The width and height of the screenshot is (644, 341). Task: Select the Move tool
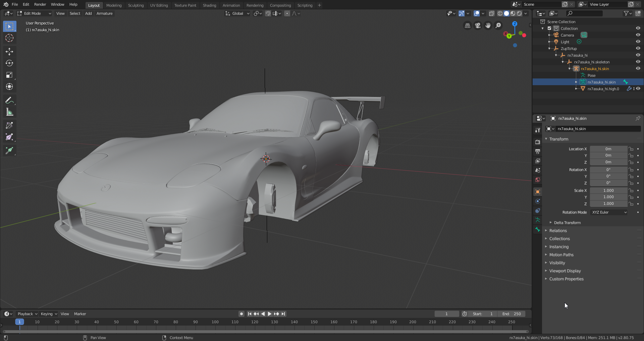coord(9,51)
